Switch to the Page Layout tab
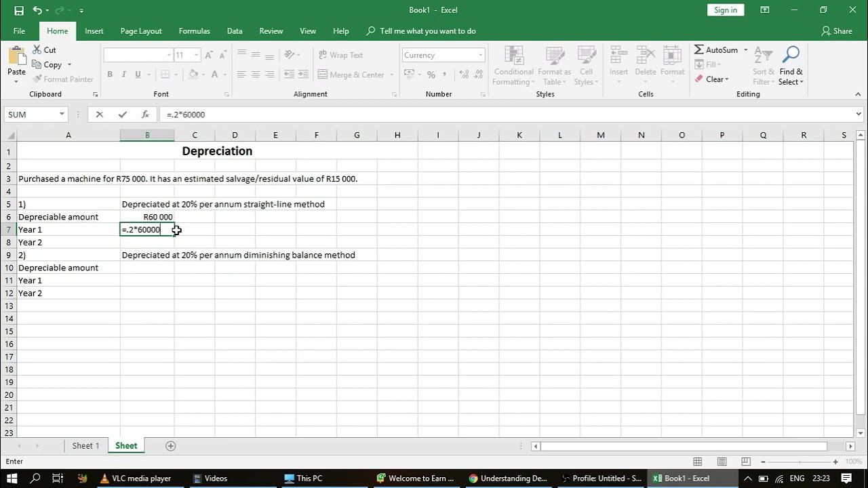This screenshot has width=868, height=488. pos(141,31)
